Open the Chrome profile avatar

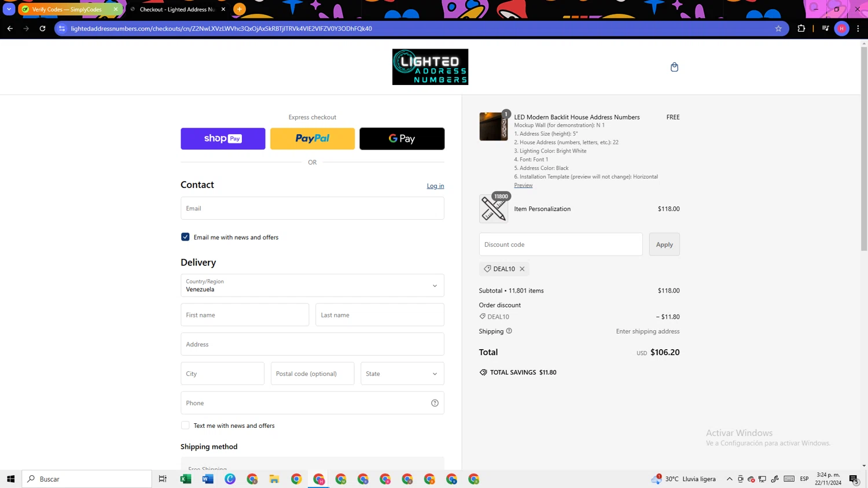pyautogui.click(x=842, y=28)
